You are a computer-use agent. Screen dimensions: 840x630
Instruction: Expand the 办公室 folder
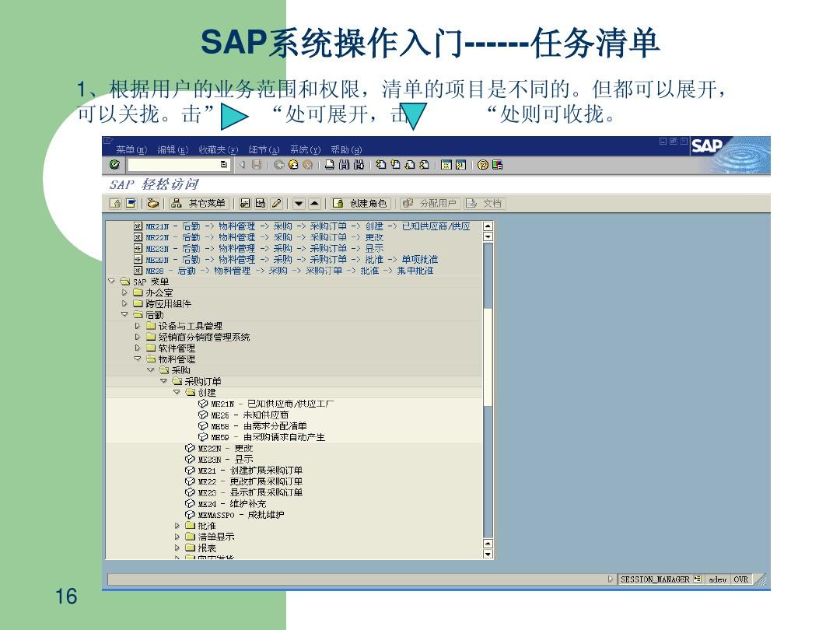click(x=124, y=292)
